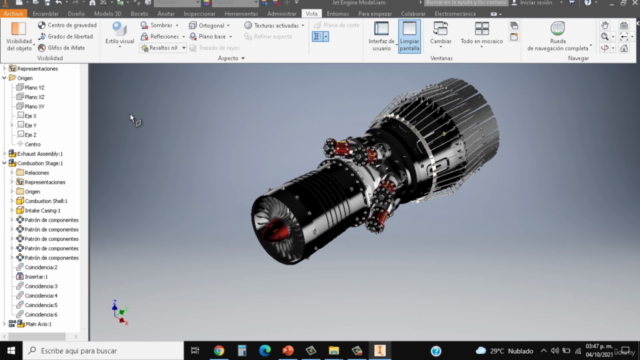This screenshot has width=640, height=360.
Task: Click the Plano base icon
Action: (193, 37)
